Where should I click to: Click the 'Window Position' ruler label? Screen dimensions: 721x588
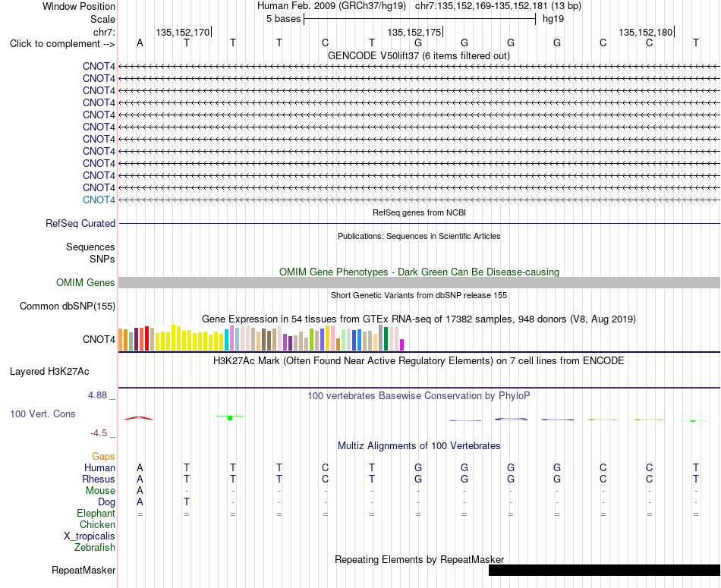79,6
